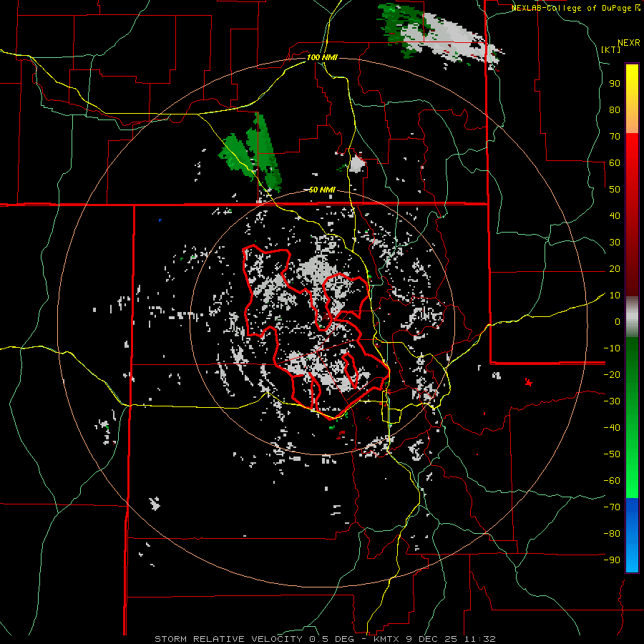The width and height of the screenshot is (644, 644).
Task: Click the "10" value on velocity scale
Action: click(615, 296)
